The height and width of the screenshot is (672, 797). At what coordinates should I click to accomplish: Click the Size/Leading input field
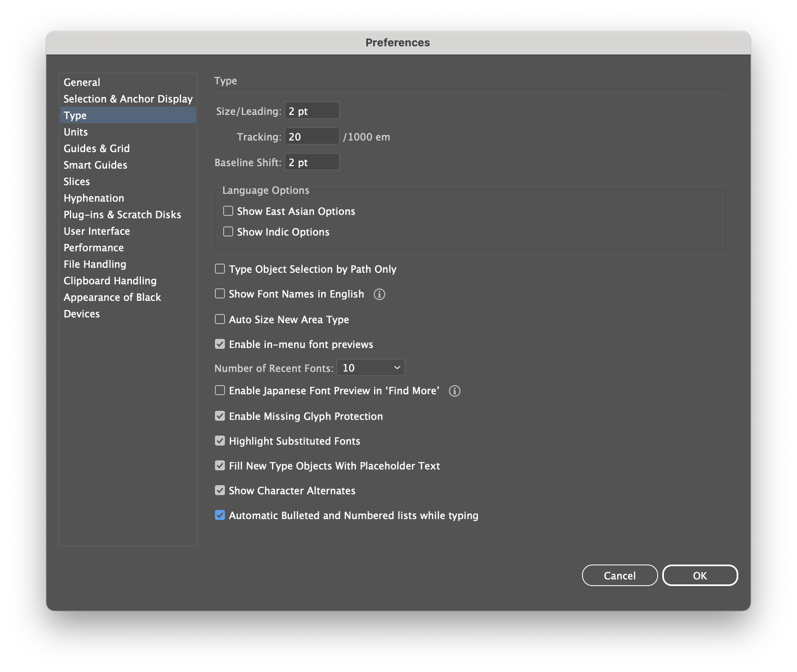(x=312, y=111)
